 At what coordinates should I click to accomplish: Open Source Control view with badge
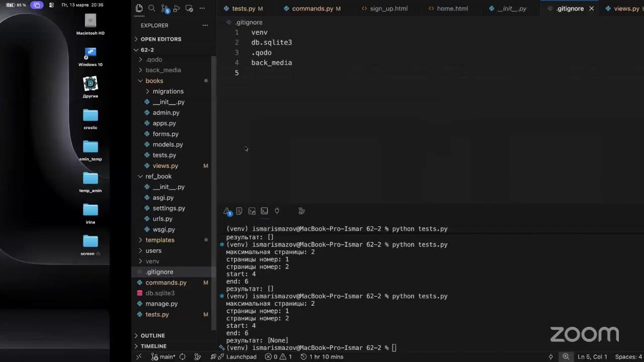tap(165, 9)
